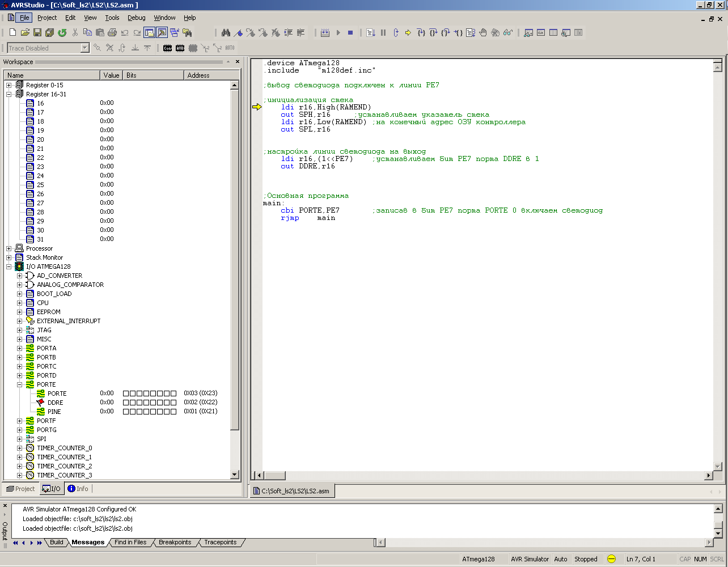Switch to the Build output tab
728x567 pixels.
point(57,543)
